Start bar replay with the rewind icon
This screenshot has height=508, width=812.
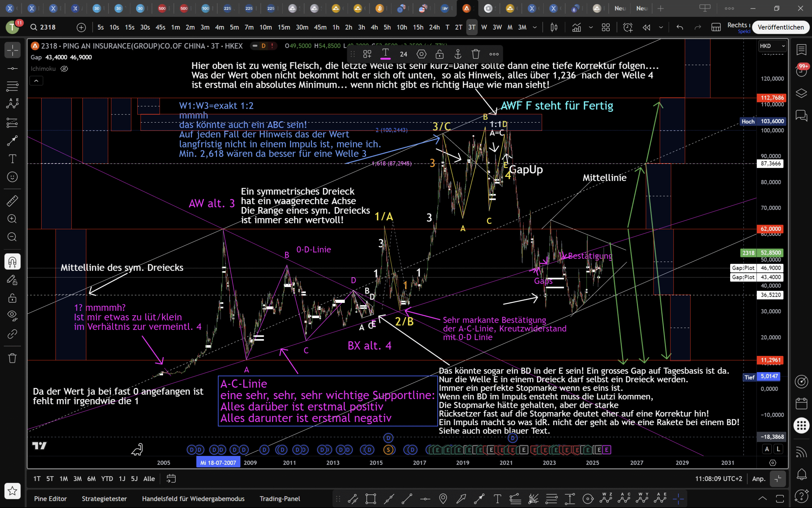[x=646, y=27]
